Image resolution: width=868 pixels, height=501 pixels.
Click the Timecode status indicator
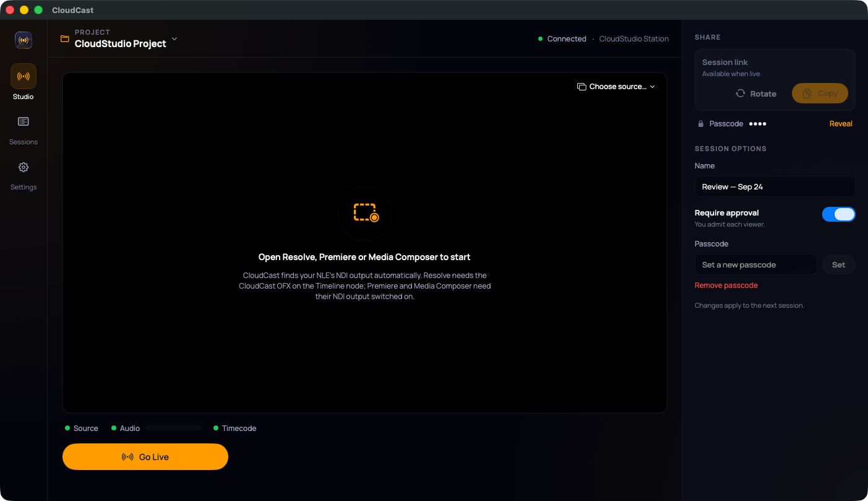pyautogui.click(x=235, y=429)
